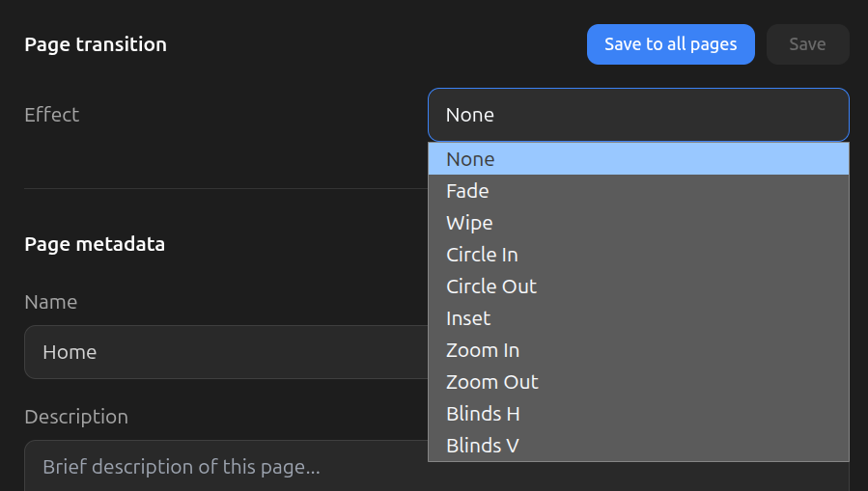Select the Circle In effect
868x491 pixels.
tap(637, 255)
